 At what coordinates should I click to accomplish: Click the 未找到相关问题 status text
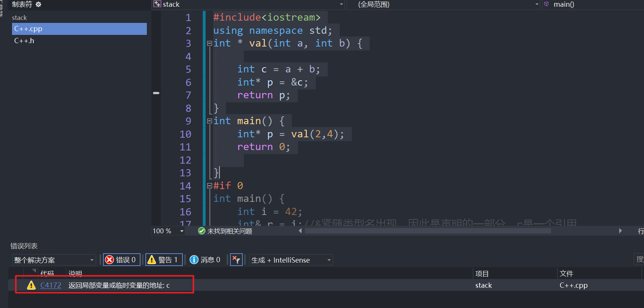[x=230, y=231]
